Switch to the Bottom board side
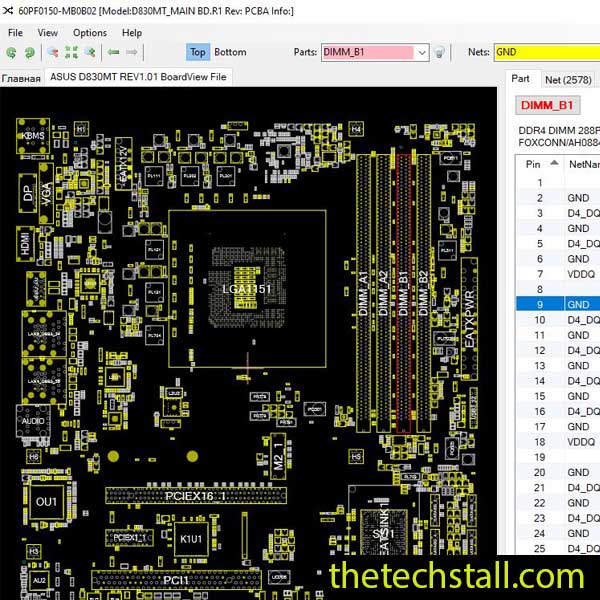The width and height of the screenshot is (600, 600). point(230,52)
